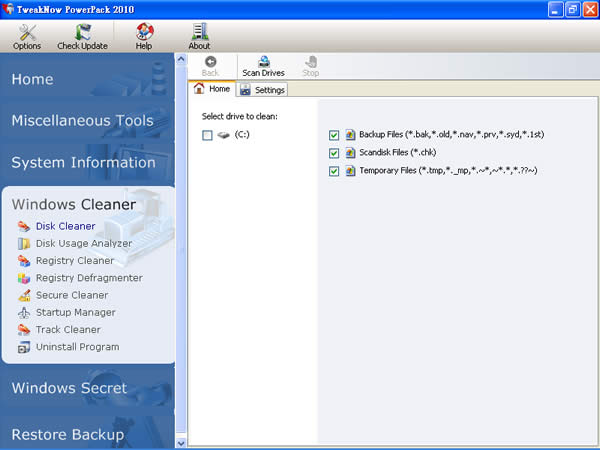Open the Startup Manager link

pos(75,312)
